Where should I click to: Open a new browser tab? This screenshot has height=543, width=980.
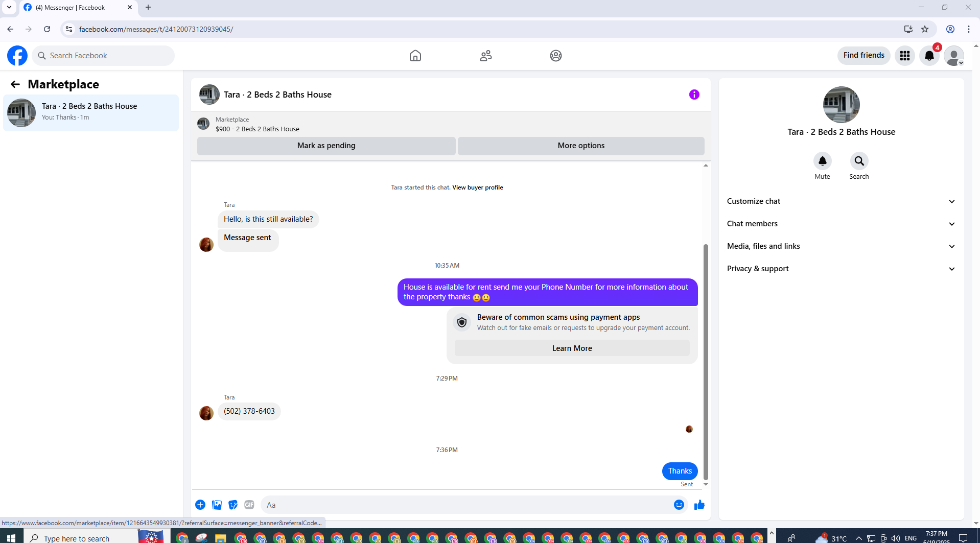148,7
